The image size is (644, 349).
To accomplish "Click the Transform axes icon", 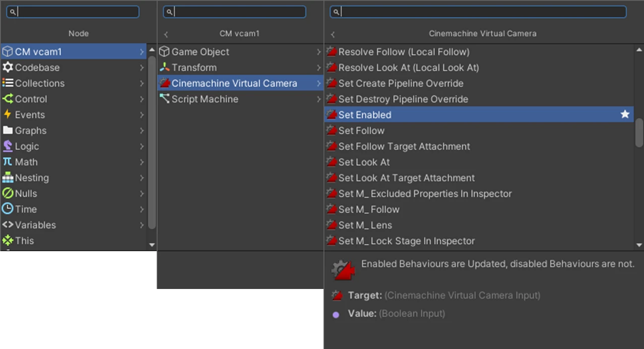I will (164, 67).
